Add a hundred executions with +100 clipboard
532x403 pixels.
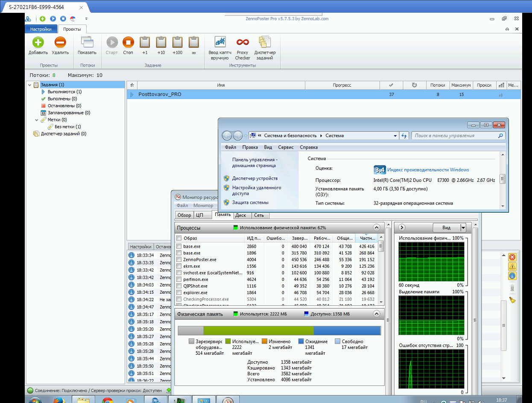(177, 42)
